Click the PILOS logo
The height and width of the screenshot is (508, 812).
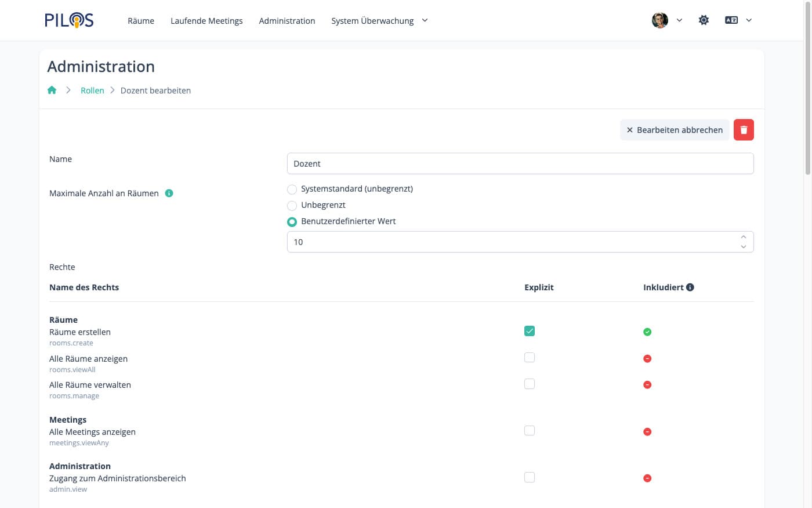click(69, 20)
